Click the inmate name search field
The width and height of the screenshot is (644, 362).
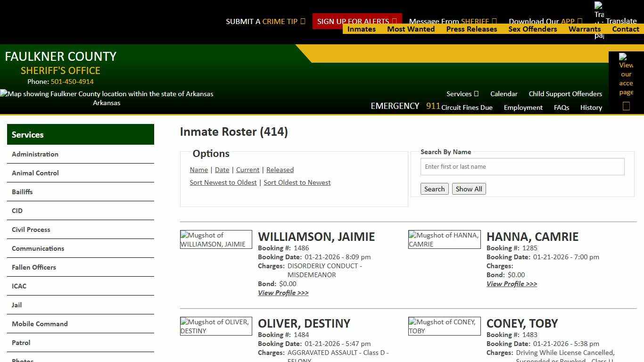(522, 166)
